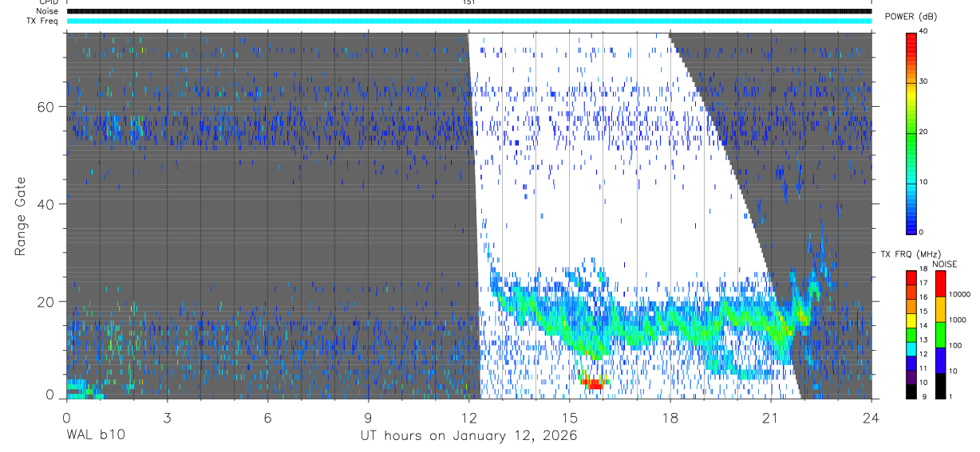This screenshot has height=452, width=980.
Task: Click the 20 tick on power colorbar
Action: [x=923, y=132]
